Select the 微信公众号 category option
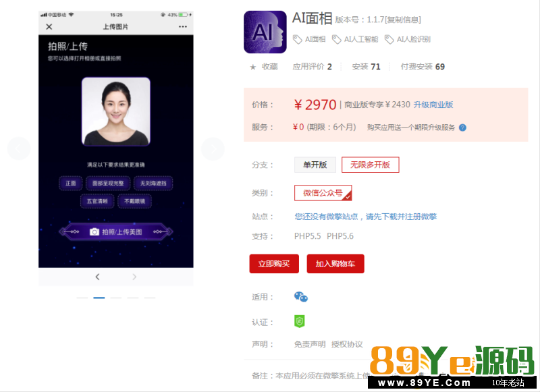Image resolution: width=540 pixels, height=392 pixels. [x=323, y=193]
